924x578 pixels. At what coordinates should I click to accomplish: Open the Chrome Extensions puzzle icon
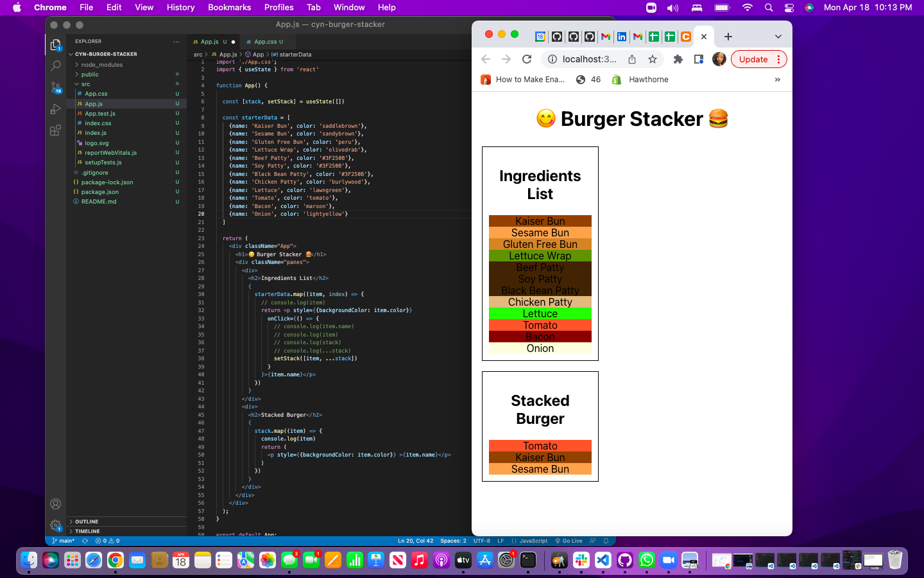[678, 59]
